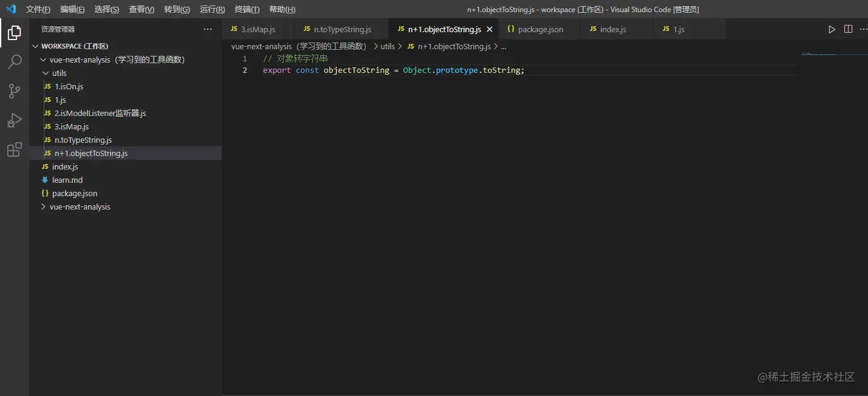Open the 编辑(E) menu
This screenshot has height=396, width=868.
[x=73, y=9]
